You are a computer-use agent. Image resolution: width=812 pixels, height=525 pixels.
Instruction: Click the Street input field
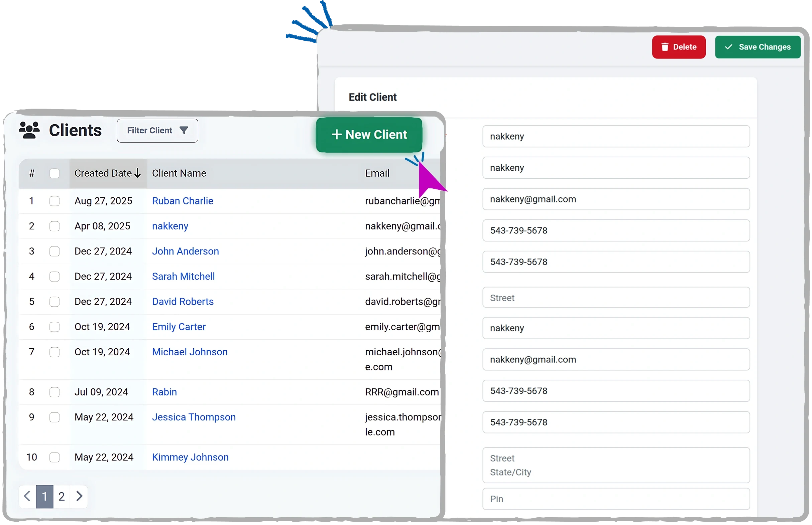click(x=615, y=298)
